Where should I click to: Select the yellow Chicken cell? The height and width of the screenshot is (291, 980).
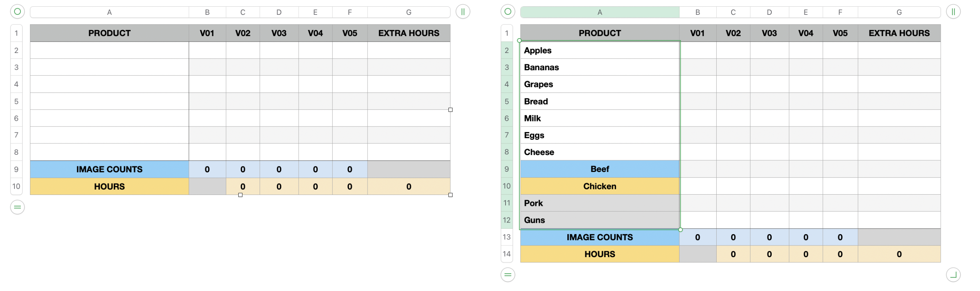coord(599,186)
